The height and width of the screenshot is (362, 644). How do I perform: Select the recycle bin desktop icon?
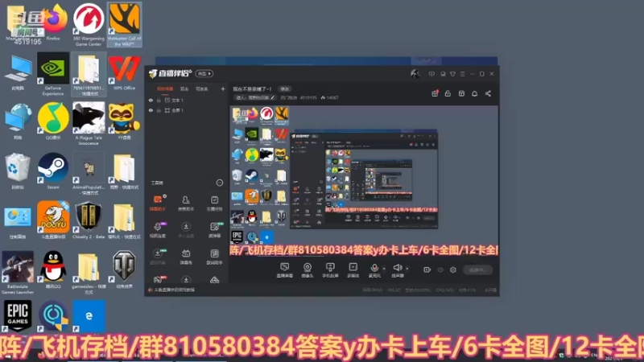17,171
